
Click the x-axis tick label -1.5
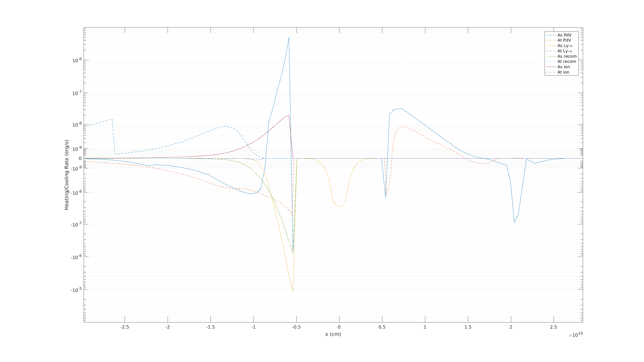pos(211,327)
